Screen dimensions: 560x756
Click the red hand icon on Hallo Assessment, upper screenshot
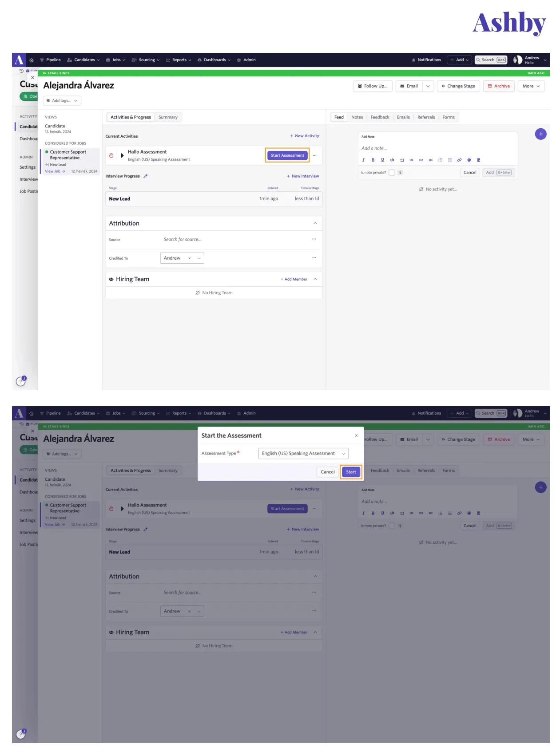[x=111, y=156]
